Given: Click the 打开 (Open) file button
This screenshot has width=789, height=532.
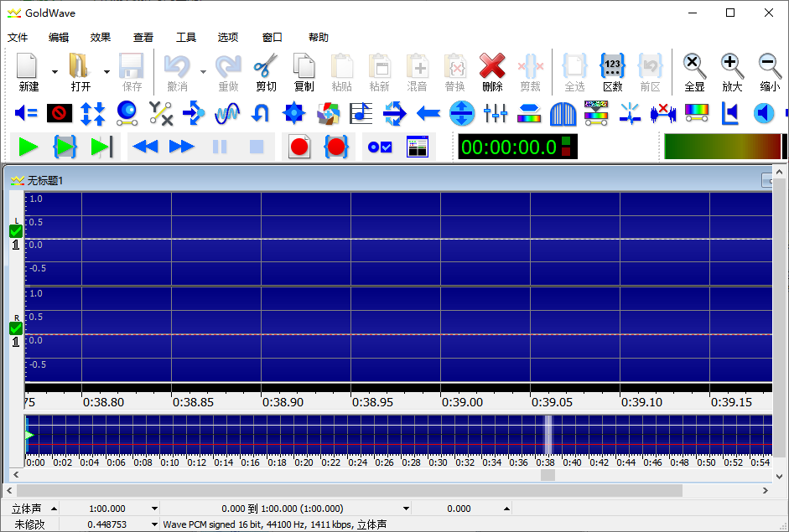Looking at the screenshot, I should [80, 72].
